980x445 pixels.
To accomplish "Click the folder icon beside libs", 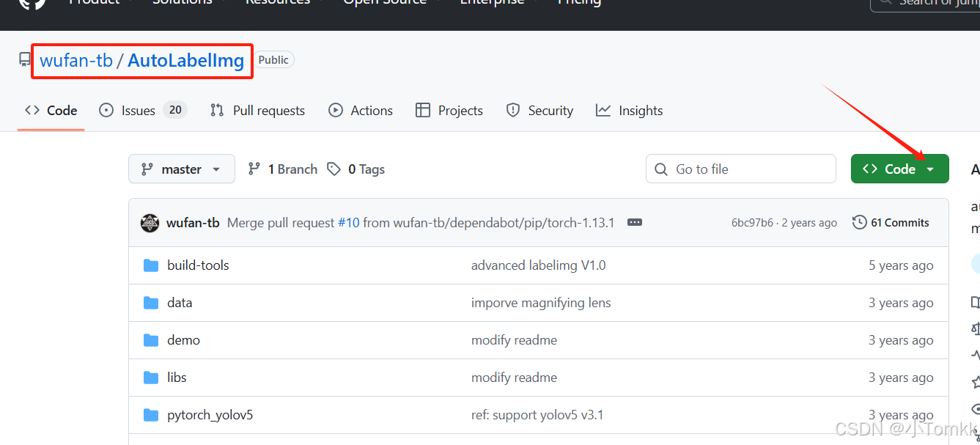I will (x=151, y=378).
